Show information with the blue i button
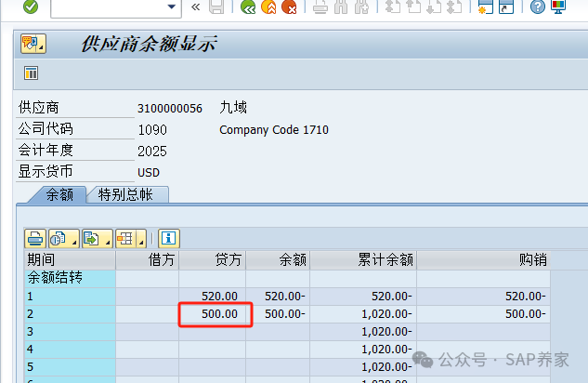This screenshot has width=588, height=383. click(169, 239)
